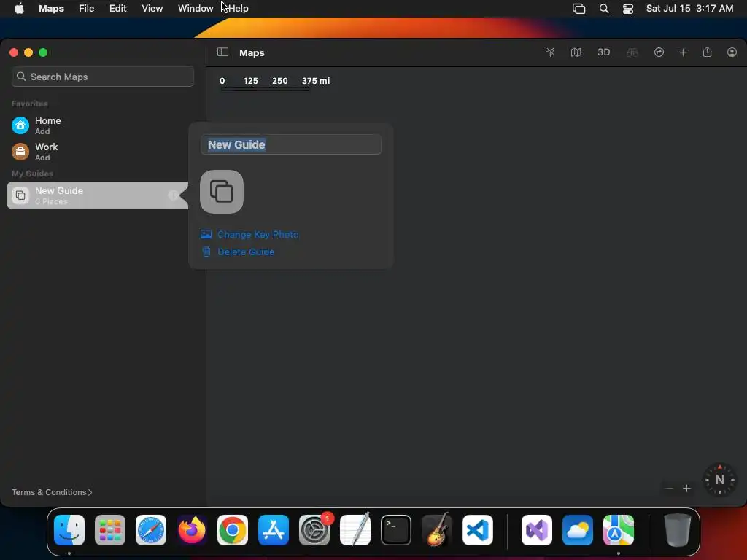Screen dimensions: 747x560
Task: Launch Visual Studio Code from the Dock
Action: tap(478, 530)
